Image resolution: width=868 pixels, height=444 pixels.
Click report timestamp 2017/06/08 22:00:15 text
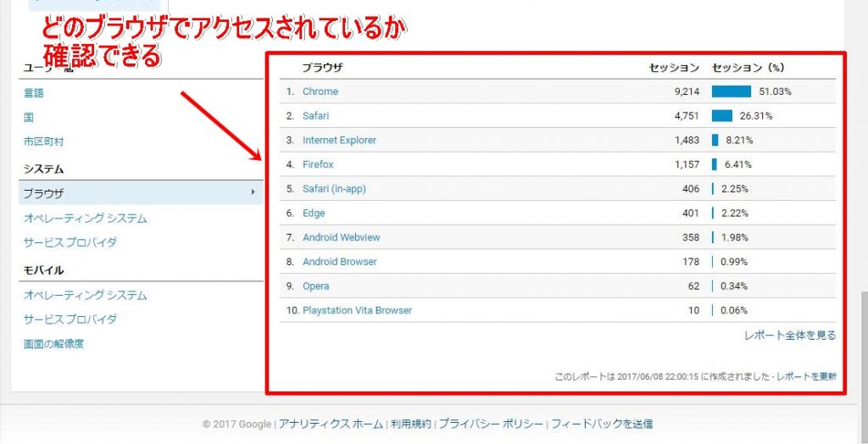click(657, 376)
